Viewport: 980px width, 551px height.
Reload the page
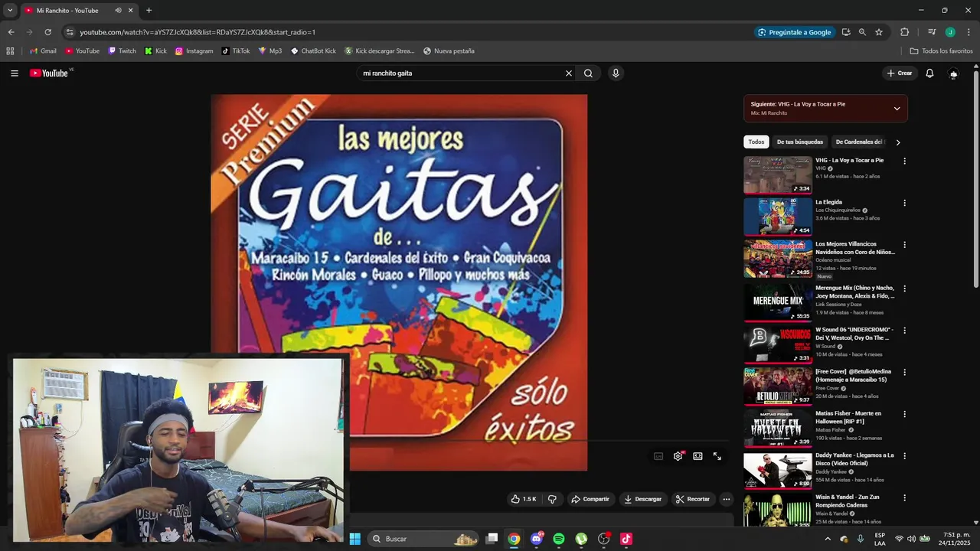(x=47, y=32)
